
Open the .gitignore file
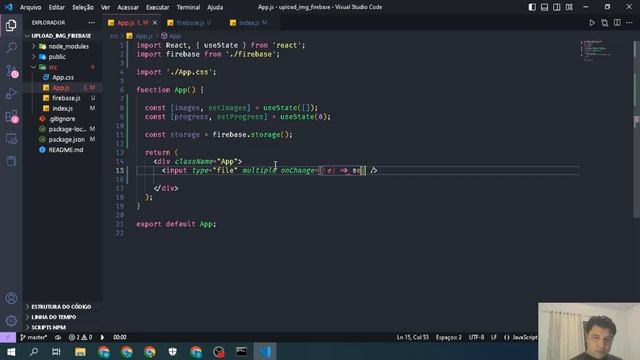click(x=62, y=119)
